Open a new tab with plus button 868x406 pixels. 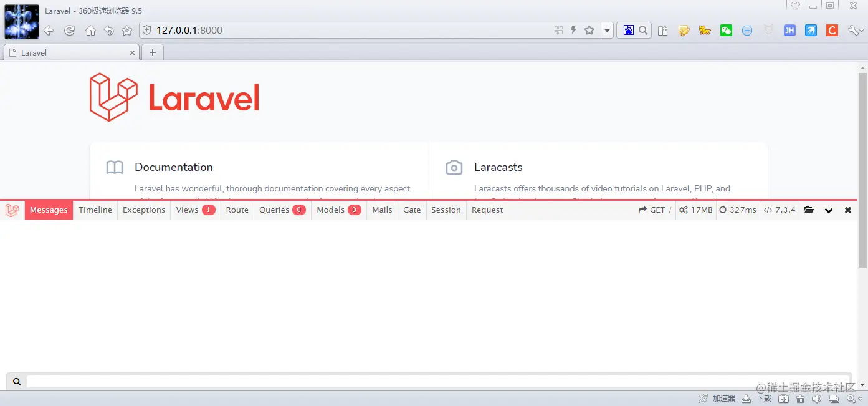[153, 52]
